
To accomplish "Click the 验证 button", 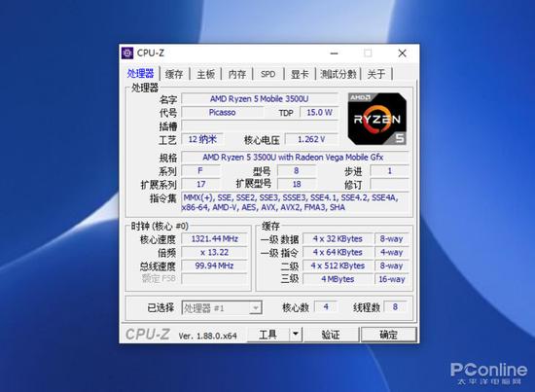I will coord(331,335).
